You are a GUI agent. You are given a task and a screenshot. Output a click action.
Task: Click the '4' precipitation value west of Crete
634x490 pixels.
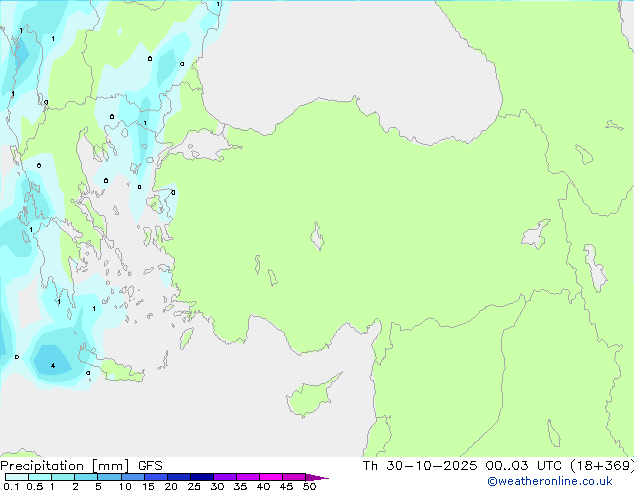(53, 366)
